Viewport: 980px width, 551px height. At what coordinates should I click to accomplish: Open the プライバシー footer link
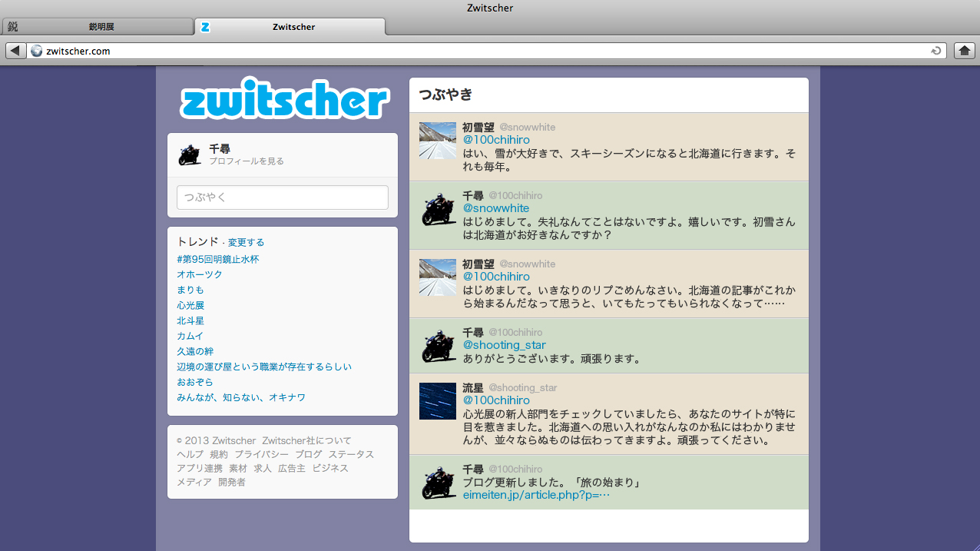point(262,454)
